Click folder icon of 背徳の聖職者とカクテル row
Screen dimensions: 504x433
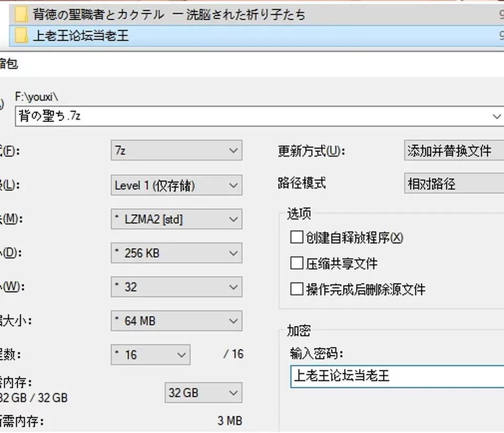coord(21,15)
